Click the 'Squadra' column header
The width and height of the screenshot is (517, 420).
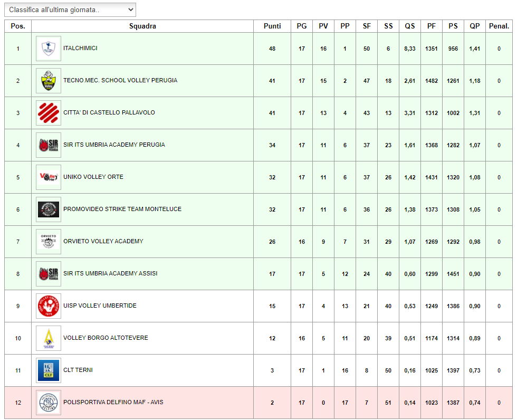(142, 26)
